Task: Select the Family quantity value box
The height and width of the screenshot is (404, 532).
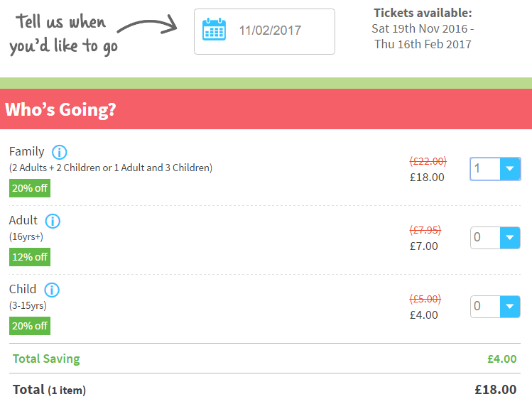Action: [x=485, y=168]
